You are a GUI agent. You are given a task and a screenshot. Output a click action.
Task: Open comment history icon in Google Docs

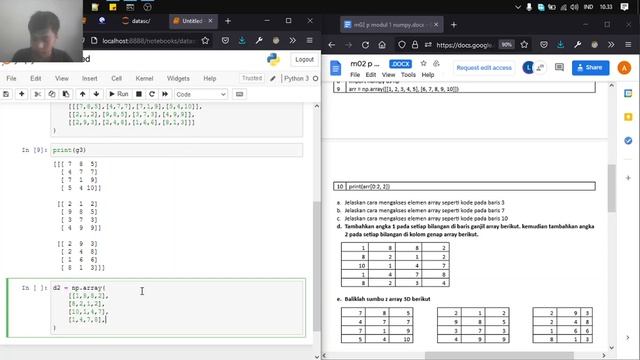pyautogui.click(x=559, y=67)
